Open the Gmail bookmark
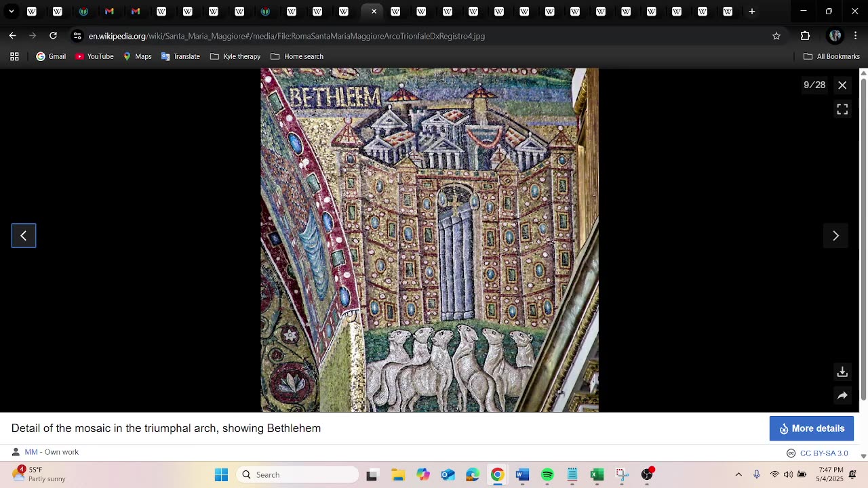Viewport: 868px width, 488px height. pos(51,56)
